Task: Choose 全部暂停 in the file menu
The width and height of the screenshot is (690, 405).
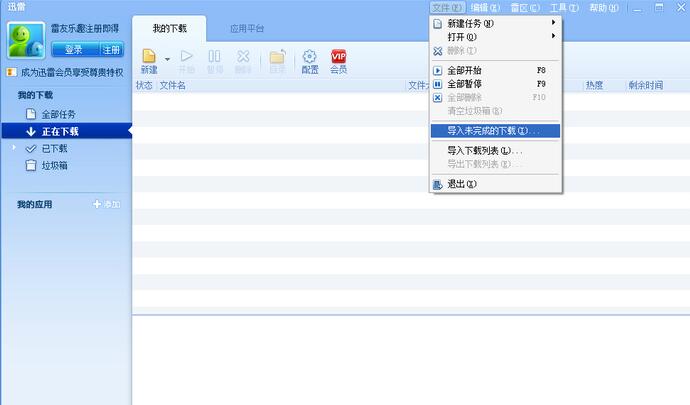Action: [495, 84]
